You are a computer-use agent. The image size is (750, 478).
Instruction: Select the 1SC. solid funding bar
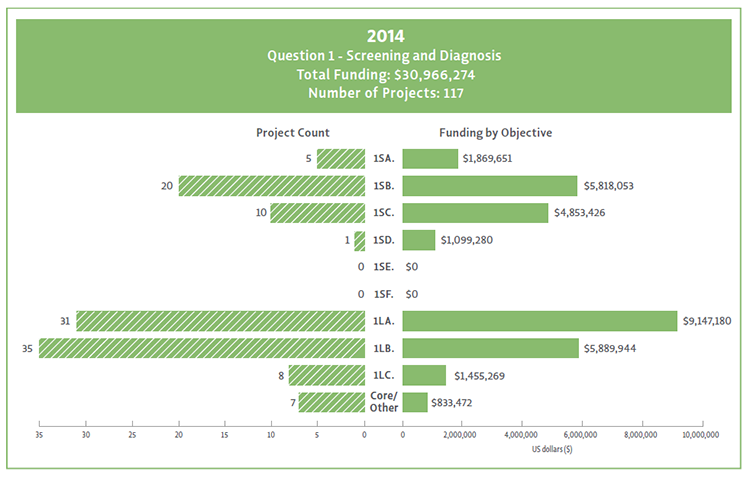[476, 213]
